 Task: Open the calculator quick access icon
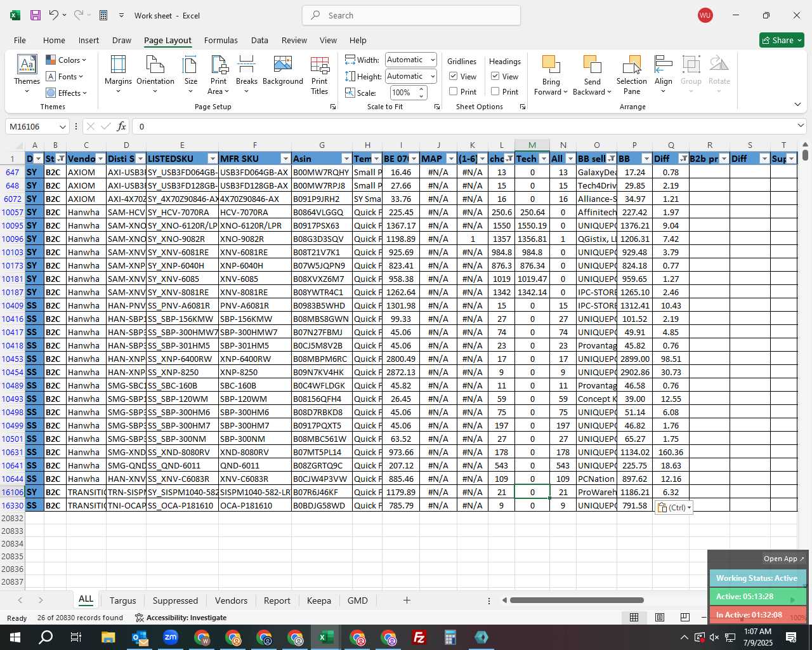click(103, 15)
